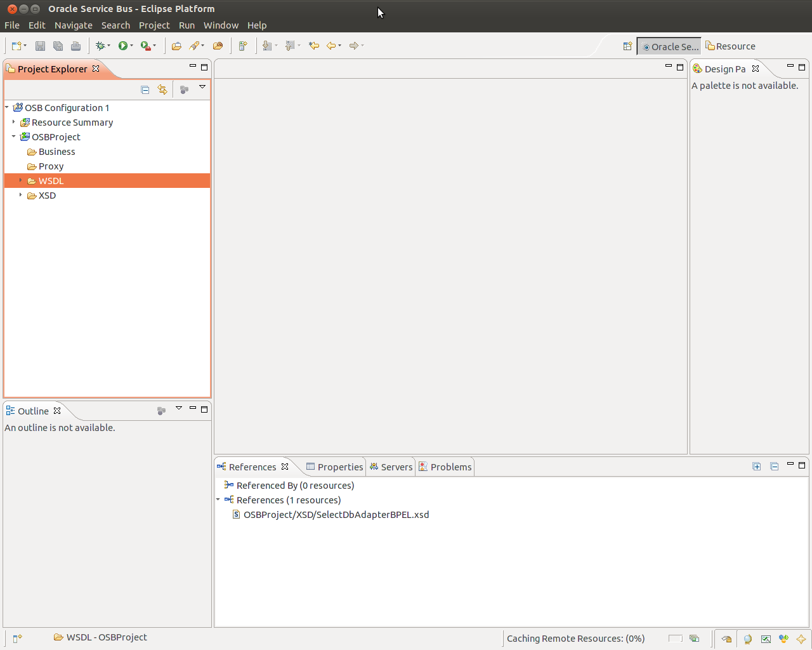Collapse the OSB Configuration 1 node
The image size is (812, 650).
[7, 107]
